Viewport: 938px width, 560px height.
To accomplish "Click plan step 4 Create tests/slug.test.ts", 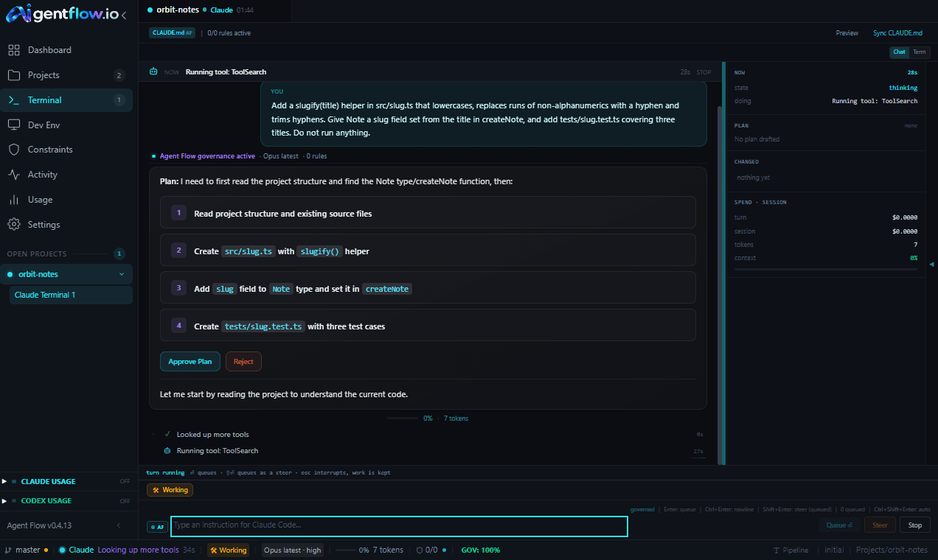I will pyautogui.click(x=428, y=326).
